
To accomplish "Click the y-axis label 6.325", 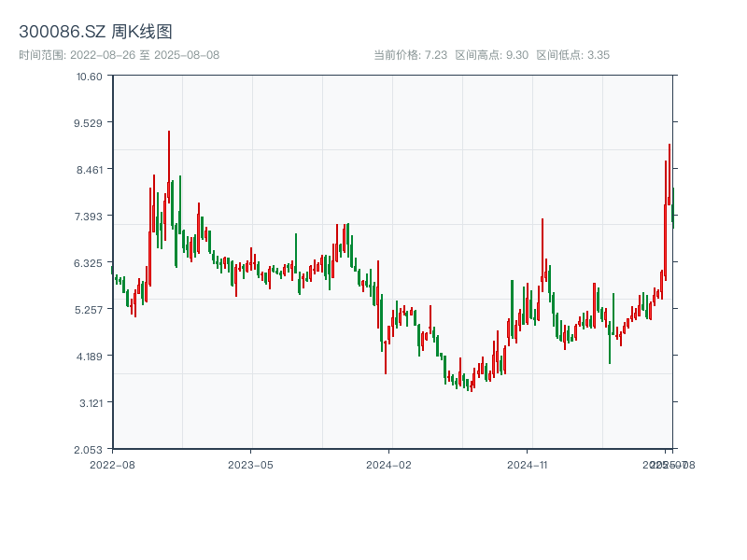I will (x=88, y=263).
